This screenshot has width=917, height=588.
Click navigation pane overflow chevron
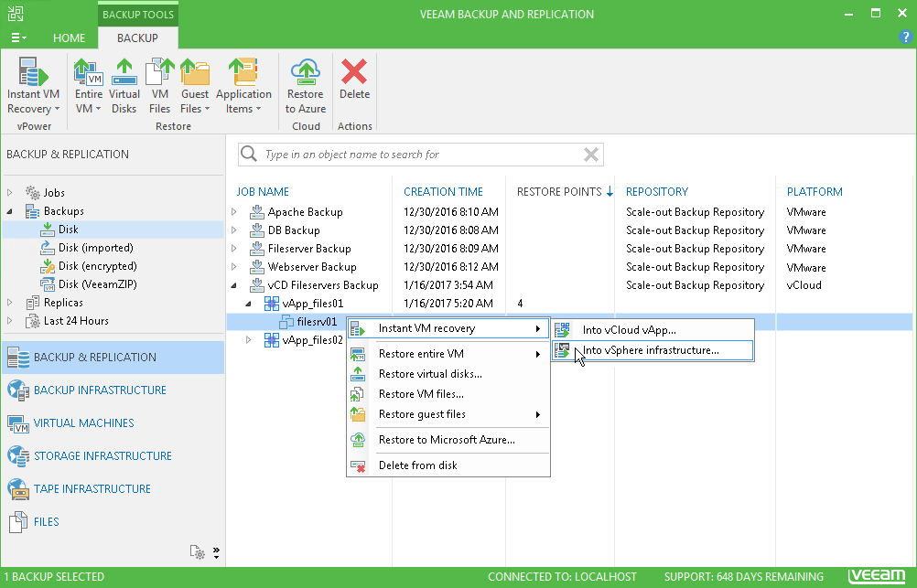pos(216,553)
